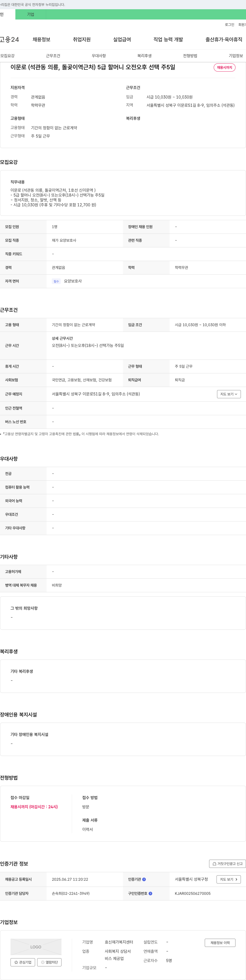Click the red 채용시까지 (마감시간 : 24시) text

click(34, 807)
